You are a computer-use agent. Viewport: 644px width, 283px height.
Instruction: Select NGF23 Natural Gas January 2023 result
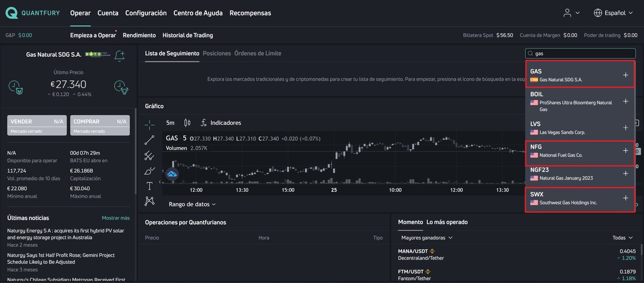point(580,174)
